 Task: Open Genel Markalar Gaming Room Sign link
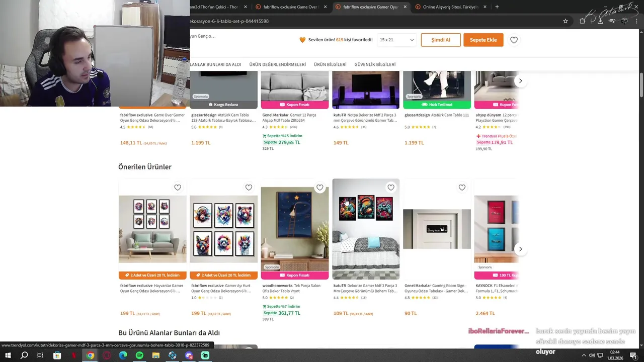436,288
